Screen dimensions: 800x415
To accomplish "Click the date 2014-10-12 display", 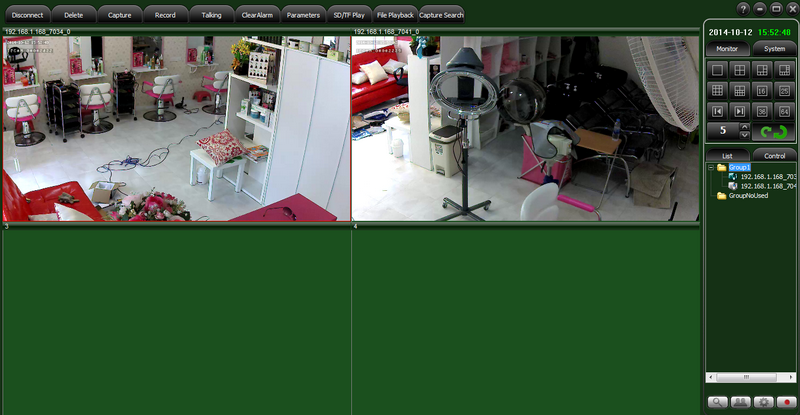I will 730,32.
